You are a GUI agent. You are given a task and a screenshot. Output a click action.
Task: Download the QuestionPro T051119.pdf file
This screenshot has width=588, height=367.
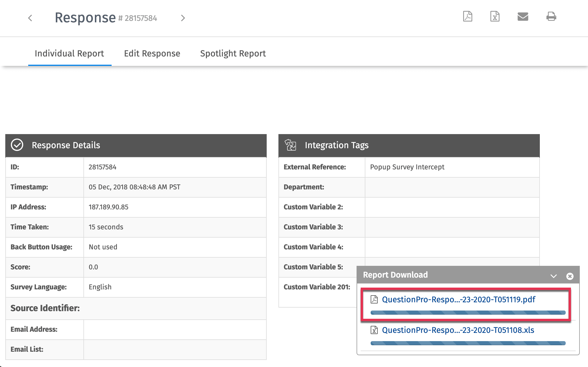coord(458,299)
